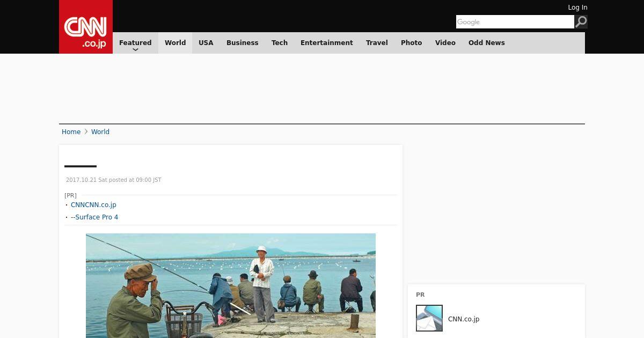
Task: Open the CNN.co.jp PR thumbnail icon
Action: [429, 318]
